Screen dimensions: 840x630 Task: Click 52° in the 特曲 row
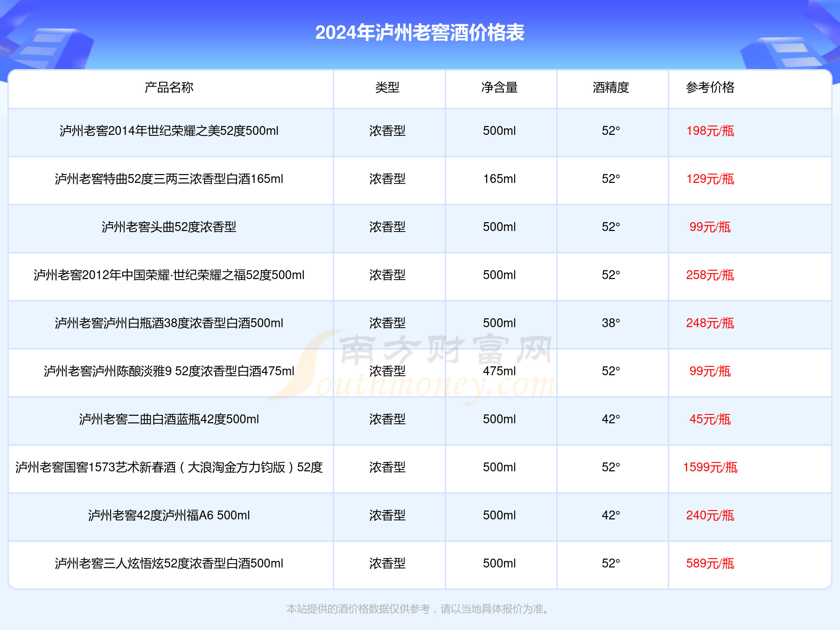611,179
